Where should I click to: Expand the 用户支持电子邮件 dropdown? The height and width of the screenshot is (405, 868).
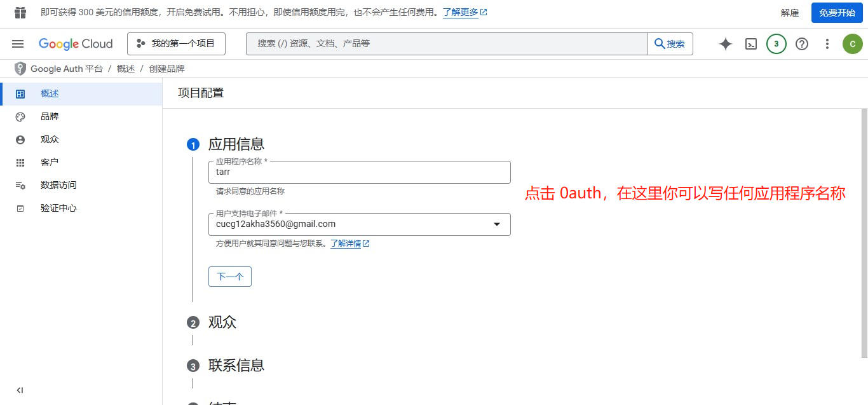click(x=496, y=224)
